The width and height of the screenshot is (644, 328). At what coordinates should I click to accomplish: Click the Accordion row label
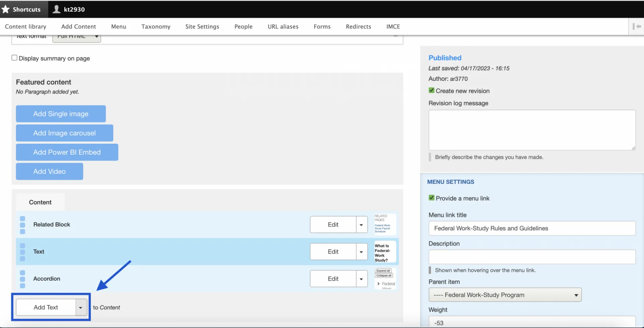[47, 279]
